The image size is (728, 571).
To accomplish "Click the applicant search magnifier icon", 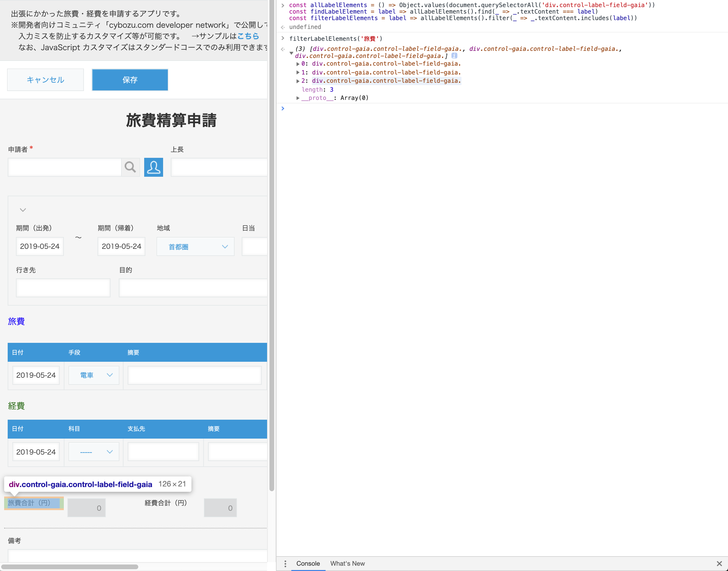I will [x=130, y=167].
